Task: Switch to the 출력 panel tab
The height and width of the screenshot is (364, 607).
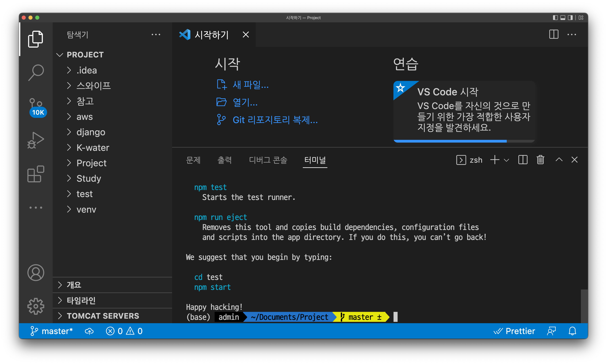Action: point(224,160)
